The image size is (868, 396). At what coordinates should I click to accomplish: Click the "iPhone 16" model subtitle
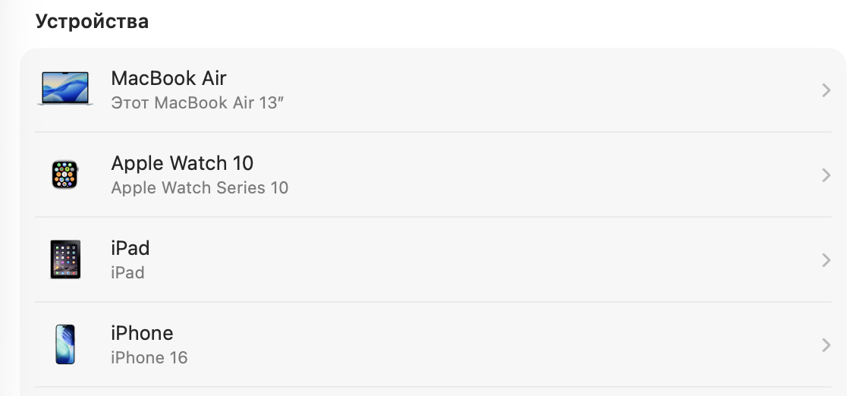pos(149,357)
